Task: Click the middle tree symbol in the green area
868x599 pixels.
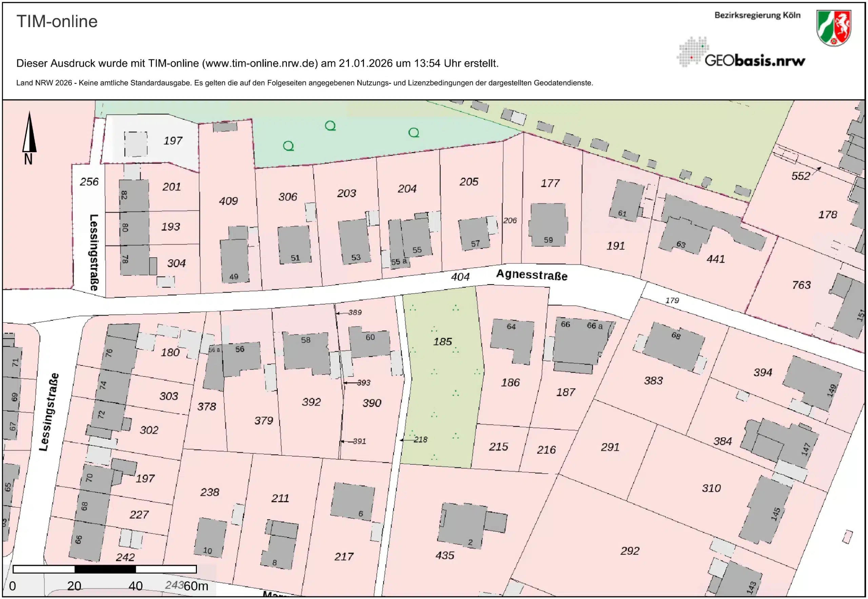Action: (330, 125)
